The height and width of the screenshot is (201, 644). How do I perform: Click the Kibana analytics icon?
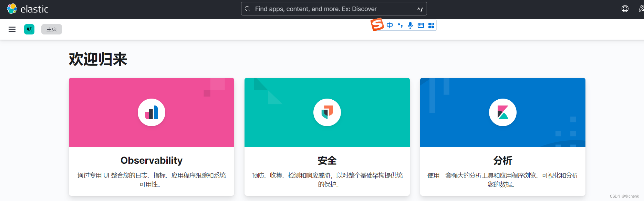click(x=503, y=112)
